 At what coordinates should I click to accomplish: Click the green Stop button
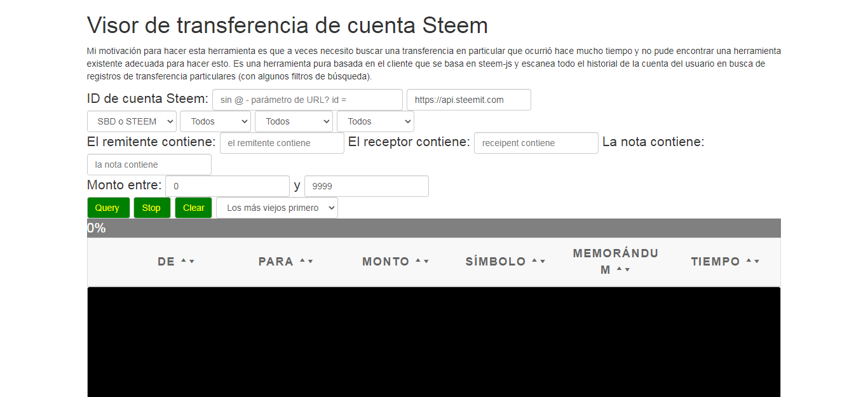point(152,208)
